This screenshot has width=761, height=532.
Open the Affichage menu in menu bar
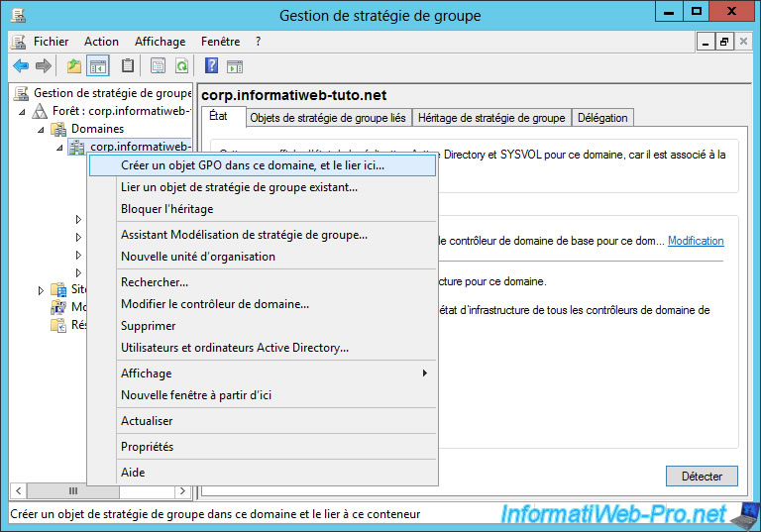(161, 42)
